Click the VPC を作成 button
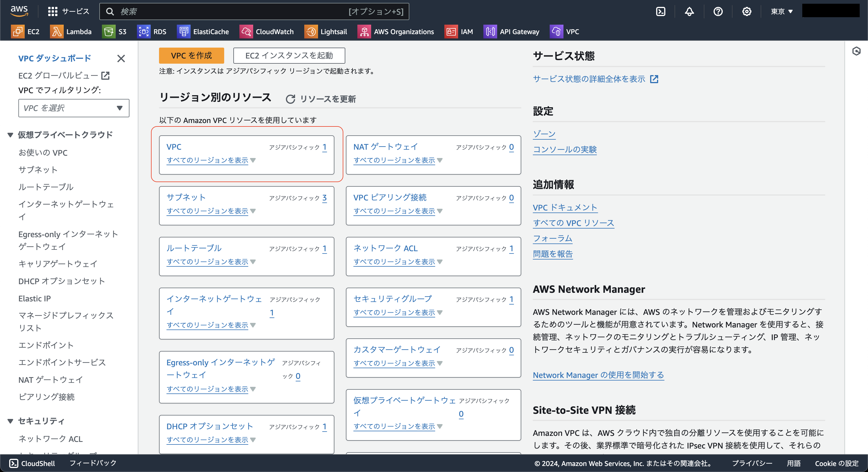Viewport: 868px width, 472px height. 191,56
